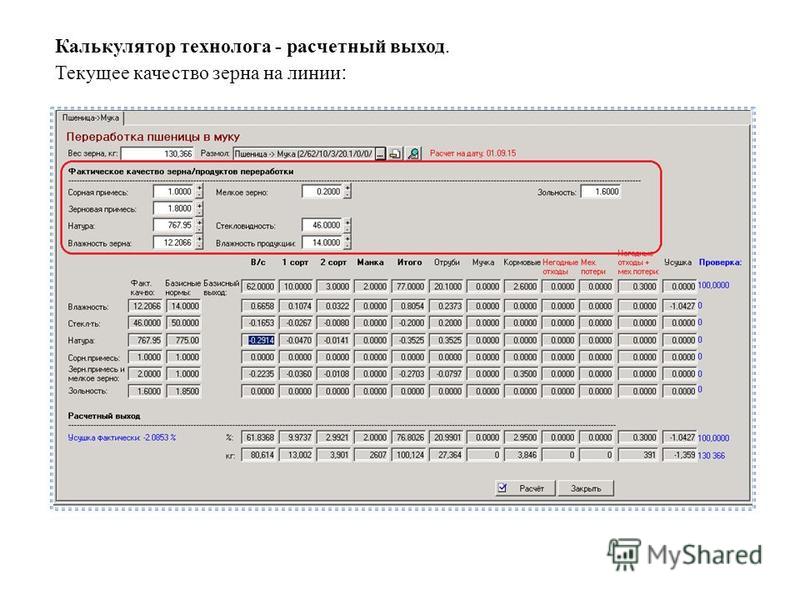Select Зерн.примесь row Отруби cell -0.0797
Screen dimensions: 800x600
[447, 374]
